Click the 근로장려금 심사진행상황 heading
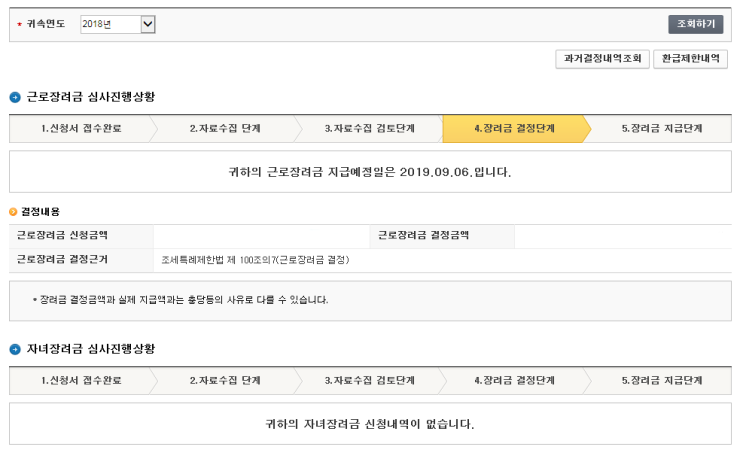 pos(91,97)
